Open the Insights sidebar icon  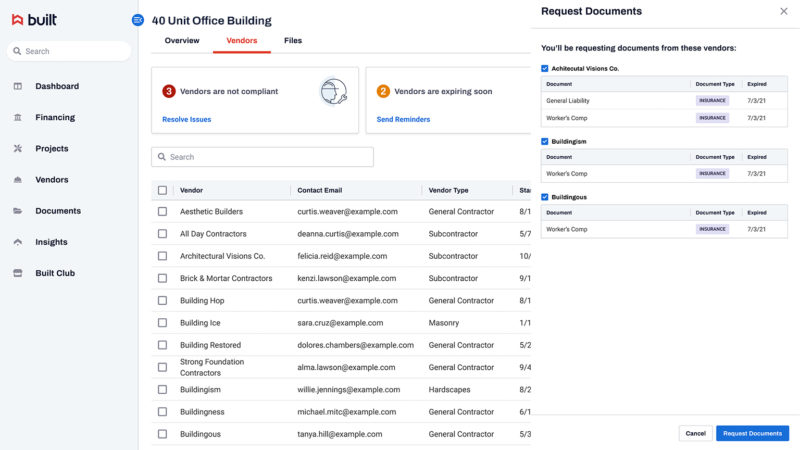click(18, 242)
